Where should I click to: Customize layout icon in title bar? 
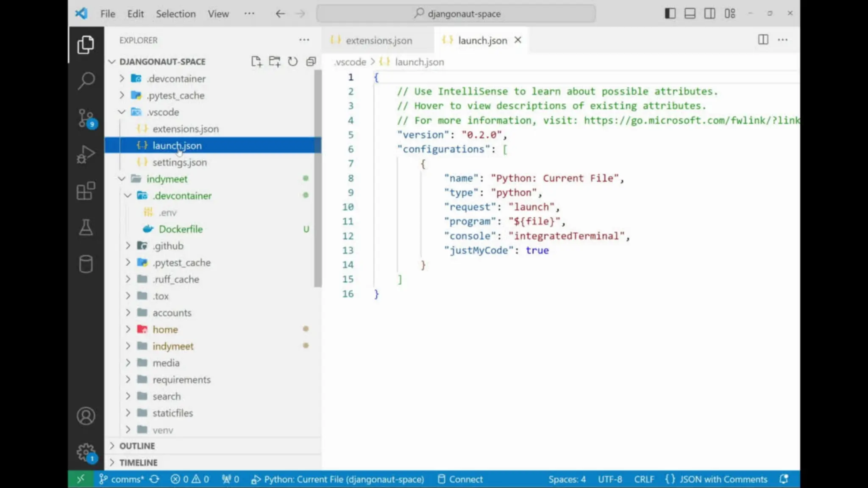(729, 14)
